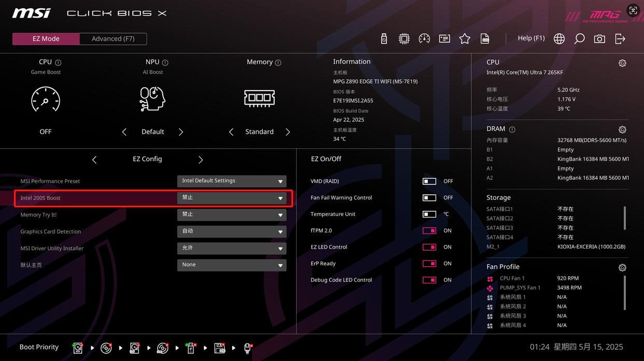Open the CPU chip info toolbar icon
This screenshot has width=644, height=361.
[x=404, y=39]
